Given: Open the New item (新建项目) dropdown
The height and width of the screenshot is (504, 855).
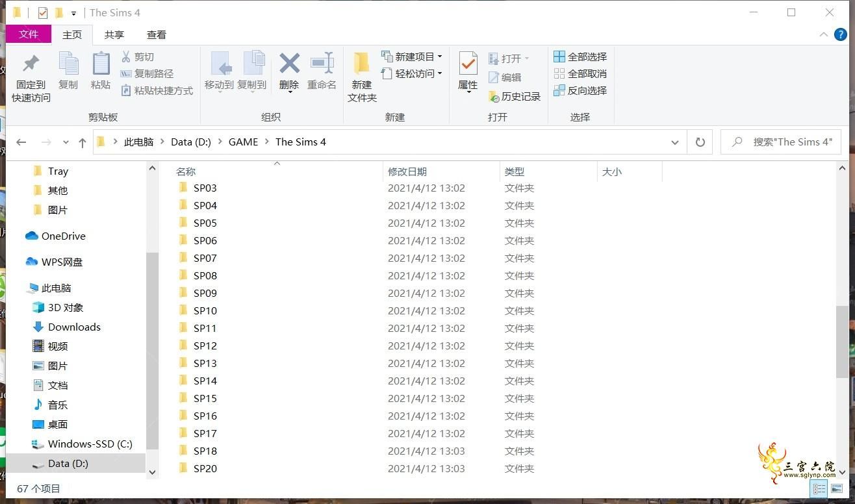Looking at the screenshot, I should [411, 57].
